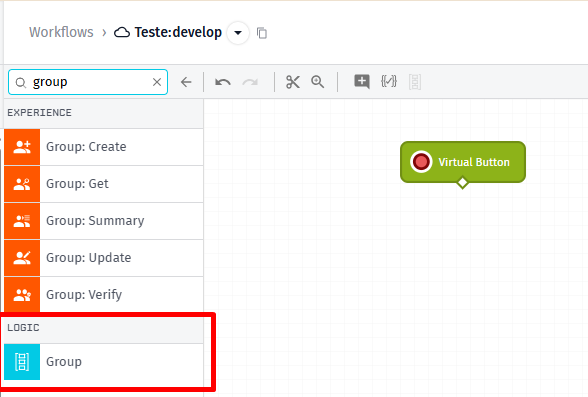Clear the node search field text
588x397 pixels.
point(157,82)
